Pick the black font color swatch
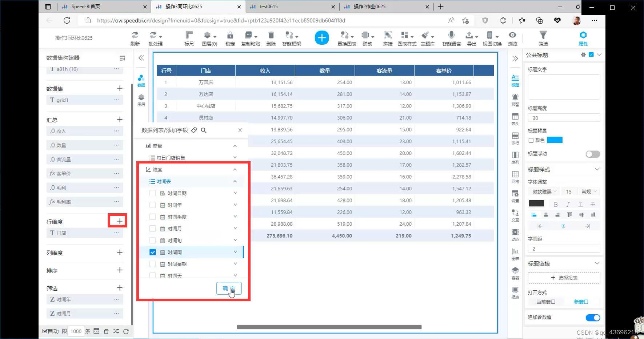Viewport: 644px width, 339px height. coord(536,203)
